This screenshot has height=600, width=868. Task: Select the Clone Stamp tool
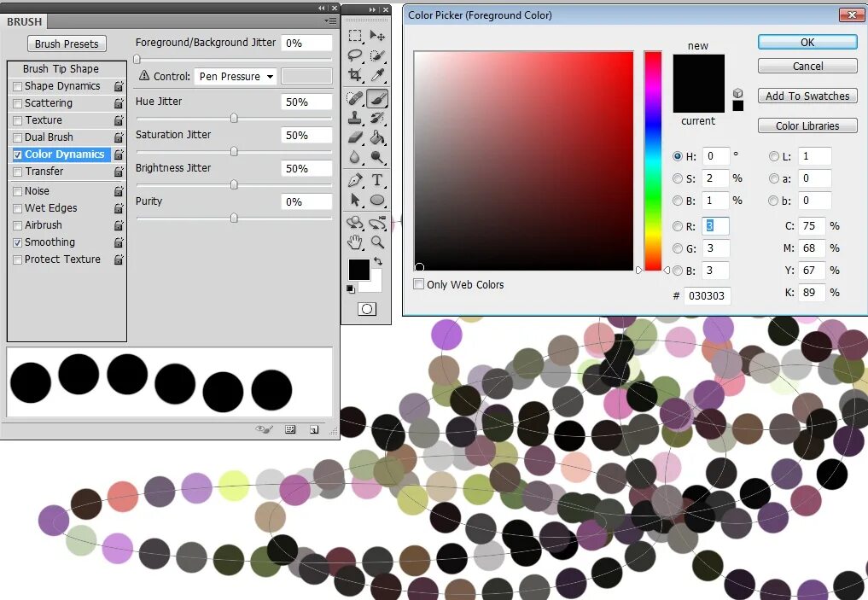[x=356, y=116]
